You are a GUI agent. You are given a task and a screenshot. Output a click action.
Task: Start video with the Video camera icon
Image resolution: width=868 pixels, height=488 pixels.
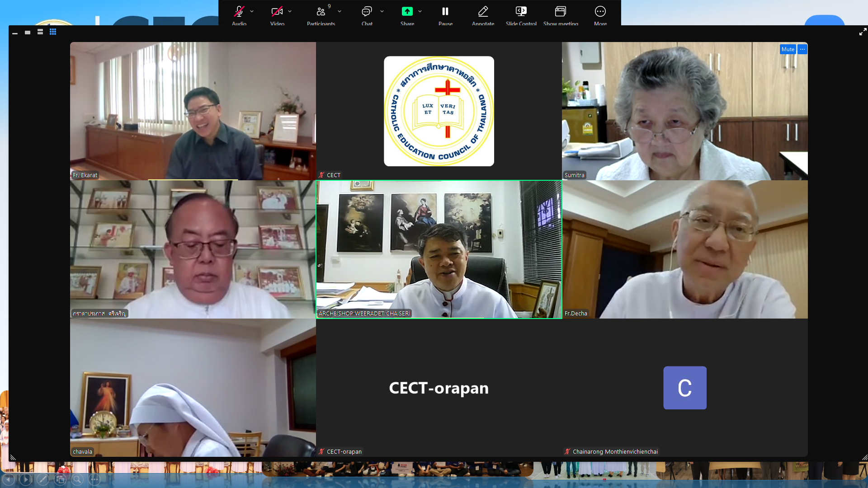coord(277,11)
